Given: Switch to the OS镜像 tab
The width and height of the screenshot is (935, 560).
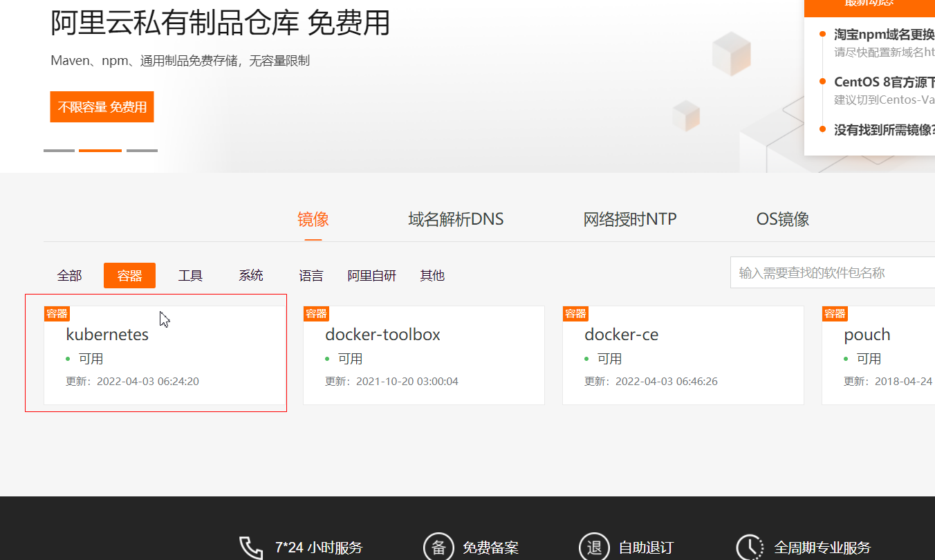Looking at the screenshot, I should click(x=783, y=220).
